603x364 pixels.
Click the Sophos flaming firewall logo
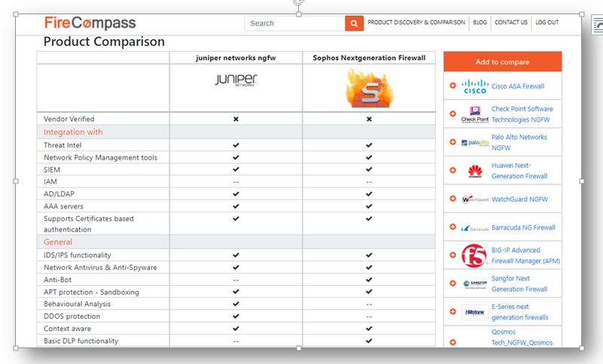[x=369, y=88]
